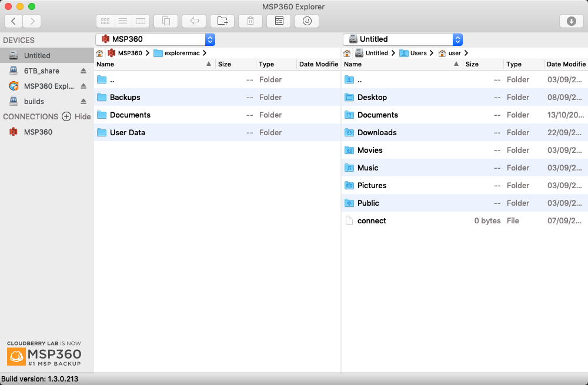Viewport: 588px width, 385px height.
Task: Expand the chevron after user in the breadcrumb
Action: 466,53
